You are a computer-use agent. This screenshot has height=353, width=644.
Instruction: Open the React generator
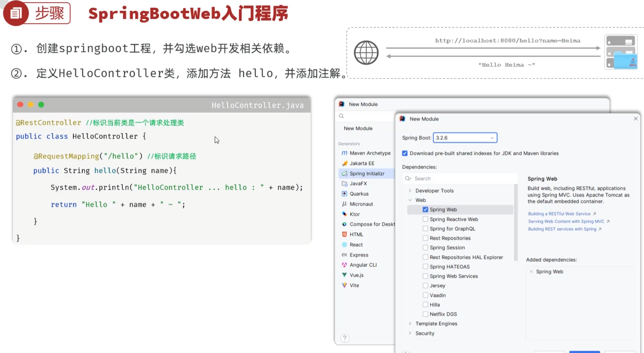click(x=356, y=244)
